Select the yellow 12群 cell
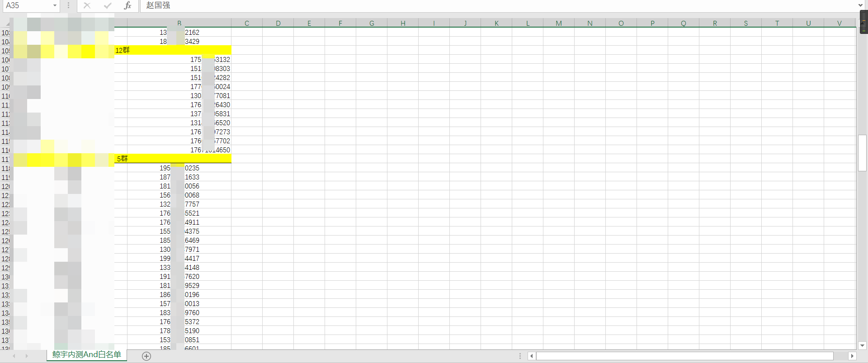 172,50
